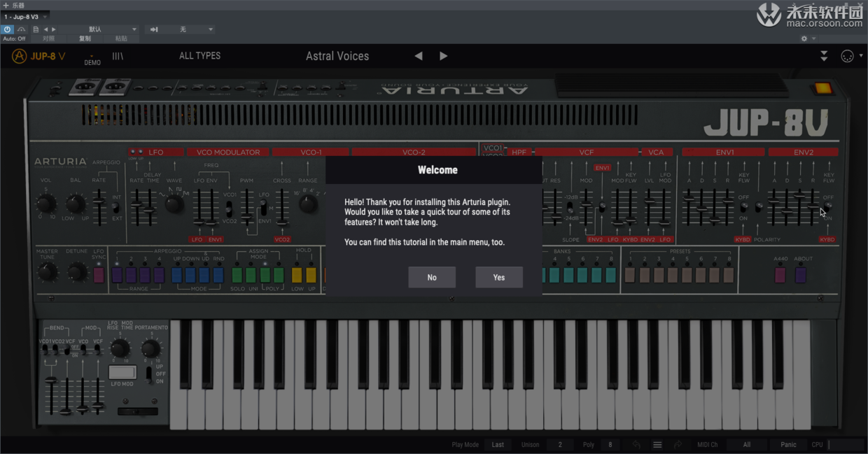Image resolution: width=868 pixels, height=454 pixels.
Task: Click Yes in Welcome dialog
Action: [499, 277]
